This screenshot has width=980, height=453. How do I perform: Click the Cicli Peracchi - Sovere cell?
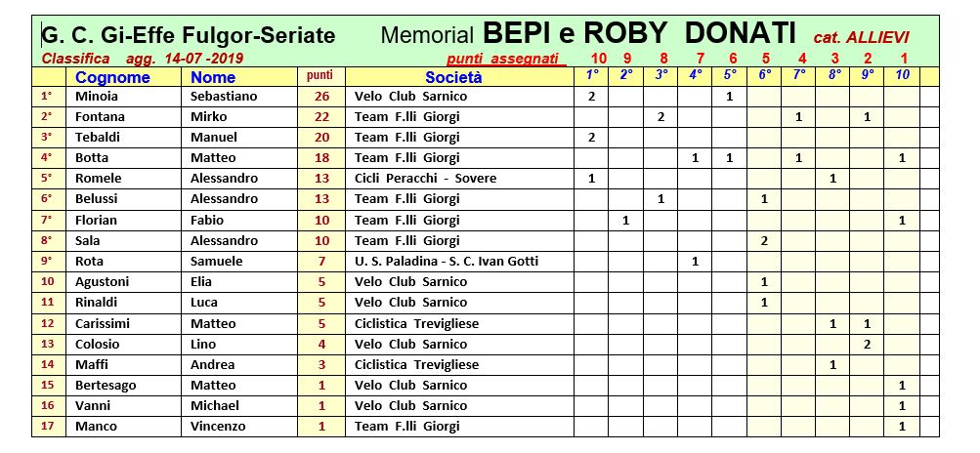[425, 179]
